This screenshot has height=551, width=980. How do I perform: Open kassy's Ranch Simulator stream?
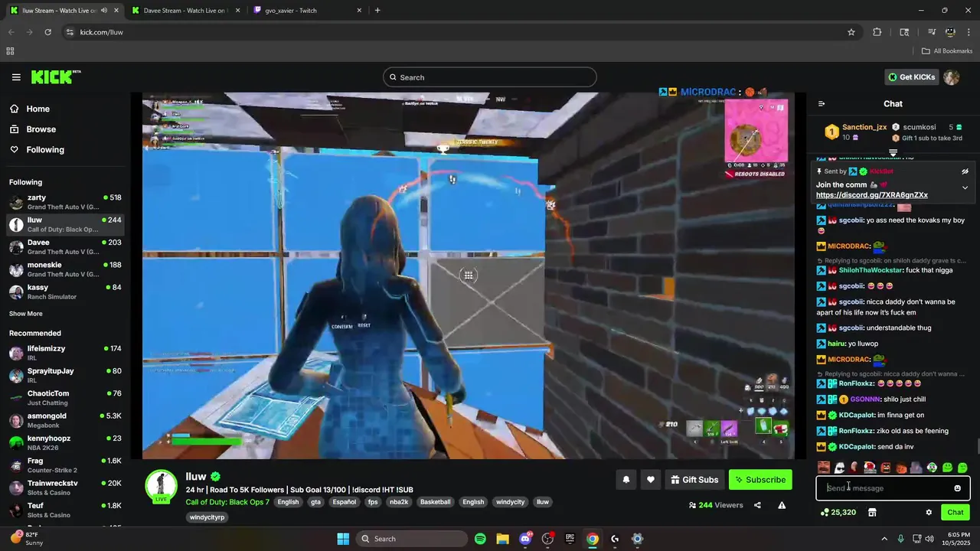65,292
